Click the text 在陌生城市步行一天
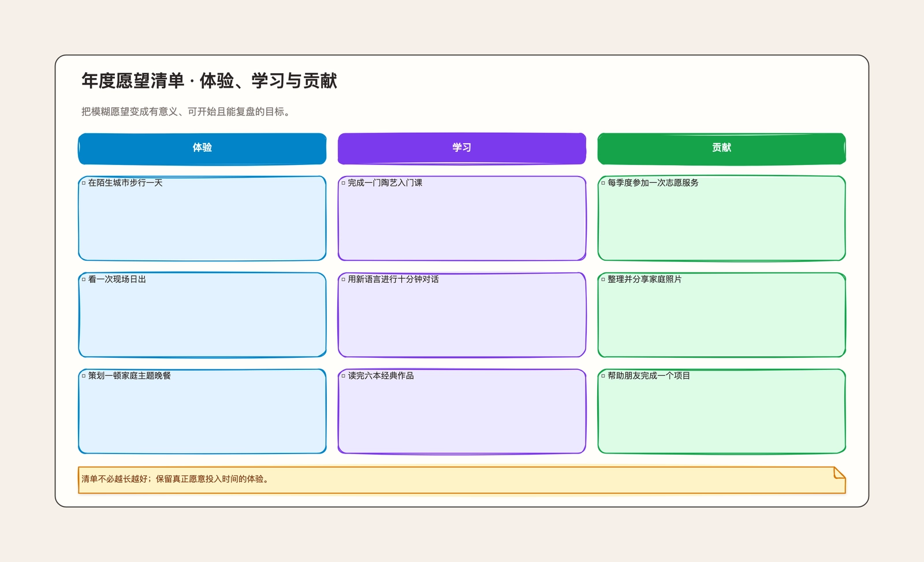The image size is (924, 562). [125, 183]
